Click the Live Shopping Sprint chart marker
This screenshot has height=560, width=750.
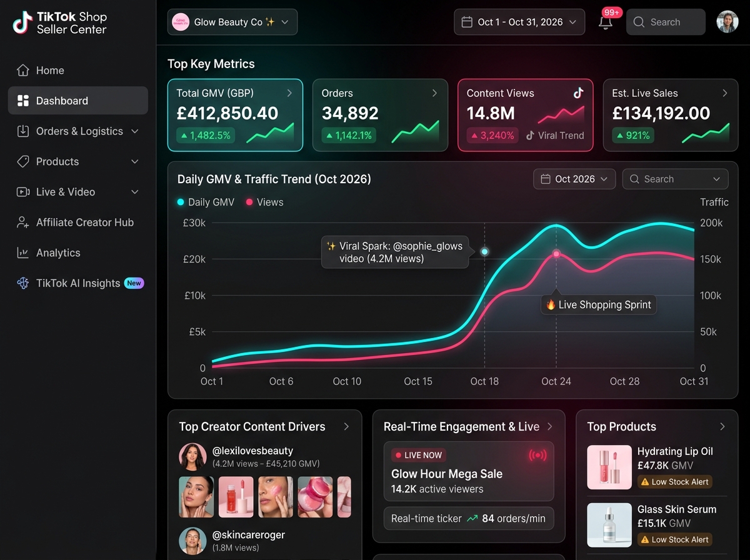[556, 254]
